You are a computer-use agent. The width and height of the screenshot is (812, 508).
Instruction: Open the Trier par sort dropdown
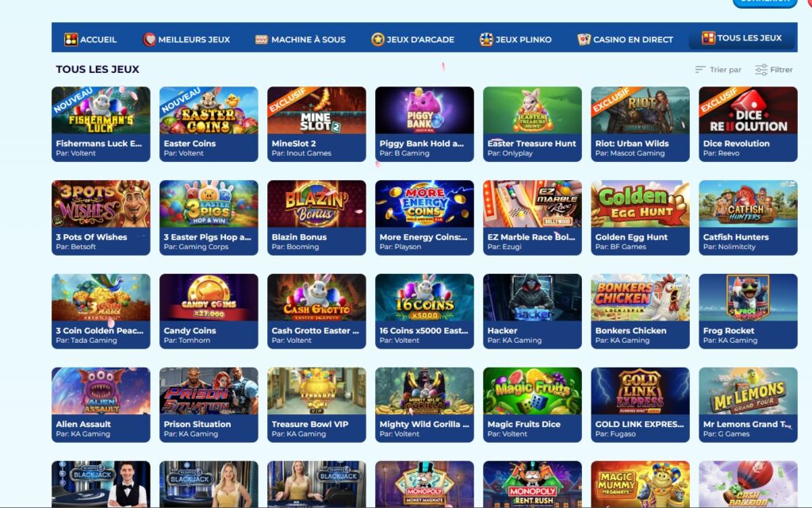[x=718, y=70]
